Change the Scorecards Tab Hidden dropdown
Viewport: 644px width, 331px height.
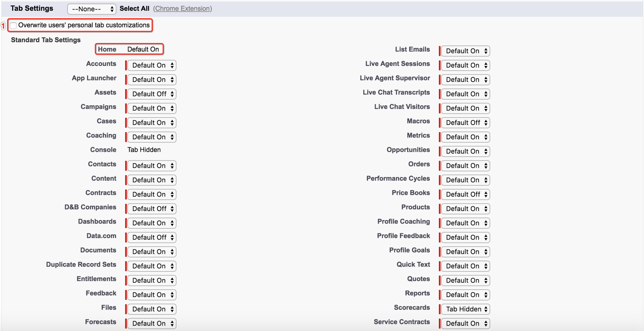pos(465,309)
